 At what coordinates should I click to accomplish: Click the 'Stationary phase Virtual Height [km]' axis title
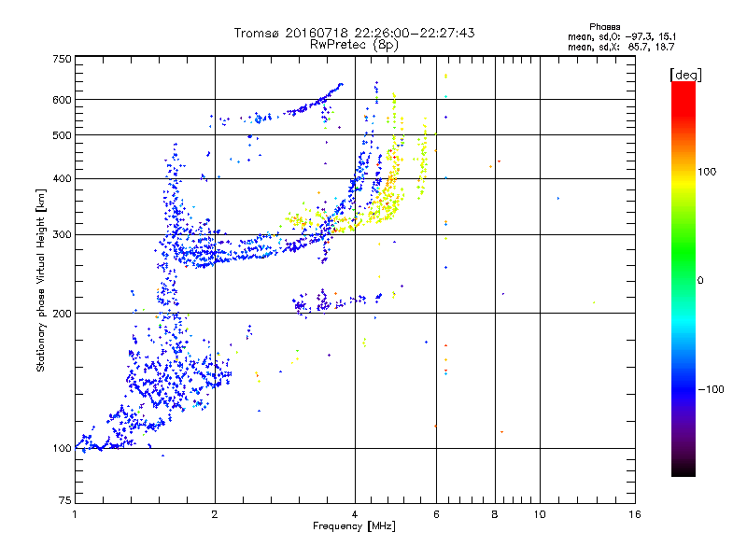tap(41, 280)
